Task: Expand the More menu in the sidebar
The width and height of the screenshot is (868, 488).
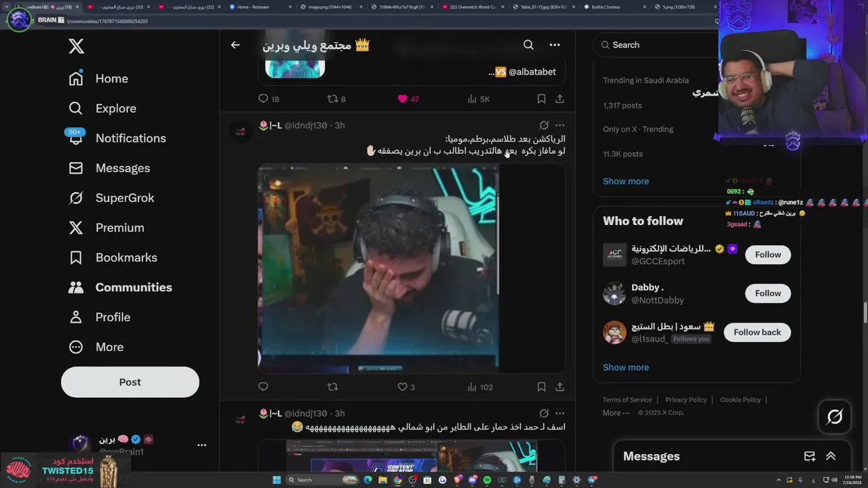Action: 96,347
